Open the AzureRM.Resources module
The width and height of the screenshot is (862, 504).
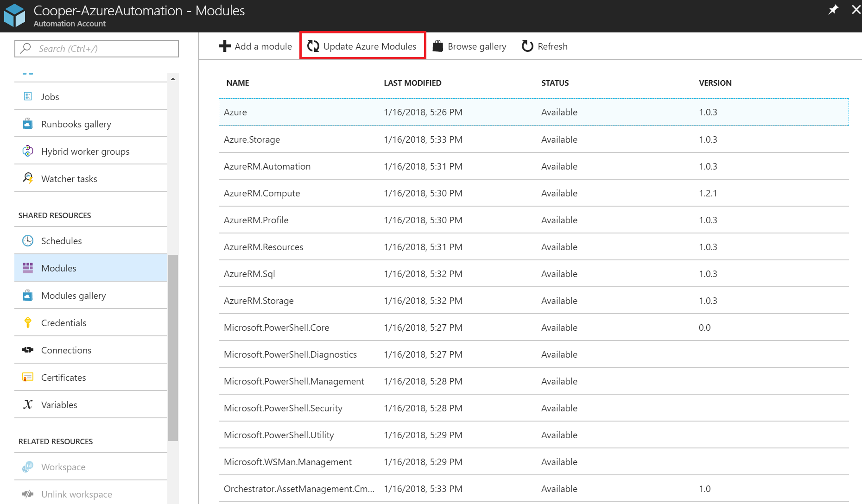point(534,246)
